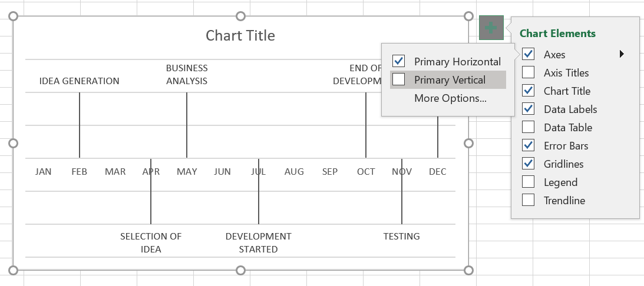This screenshot has width=644, height=286.
Task: Click the bottom-center chart resize handle
Action: point(240,270)
